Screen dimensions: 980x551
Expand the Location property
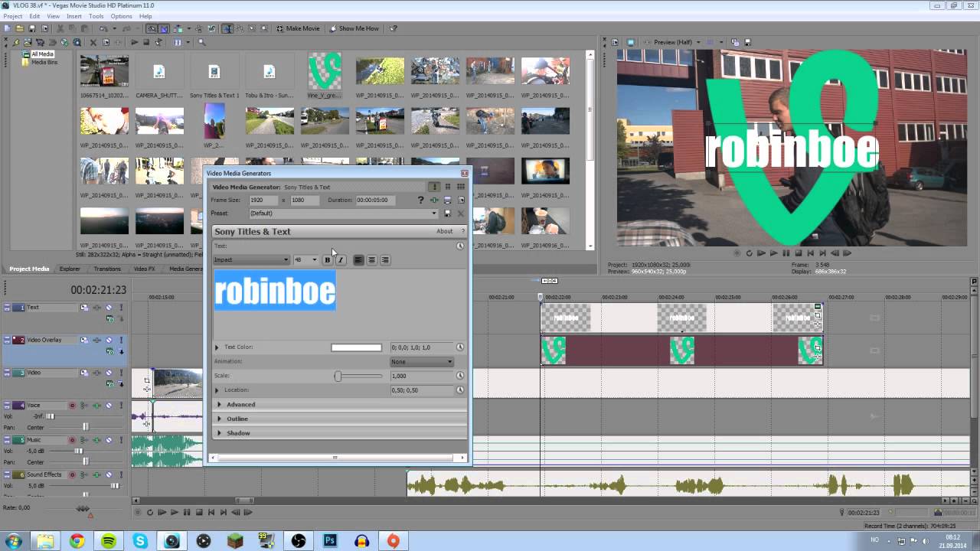pos(217,390)
